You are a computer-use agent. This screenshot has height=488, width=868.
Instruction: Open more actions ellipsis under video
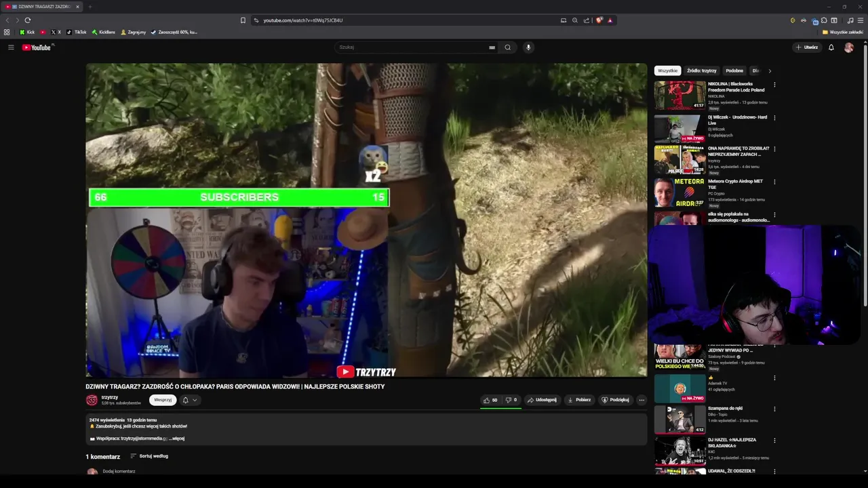[x=642, y=400]
